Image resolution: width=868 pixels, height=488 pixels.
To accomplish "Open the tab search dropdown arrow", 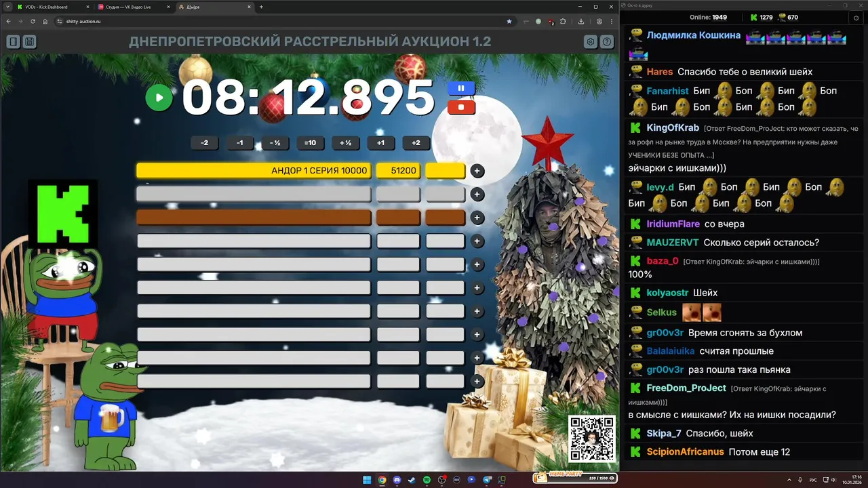I will (6, 7).
